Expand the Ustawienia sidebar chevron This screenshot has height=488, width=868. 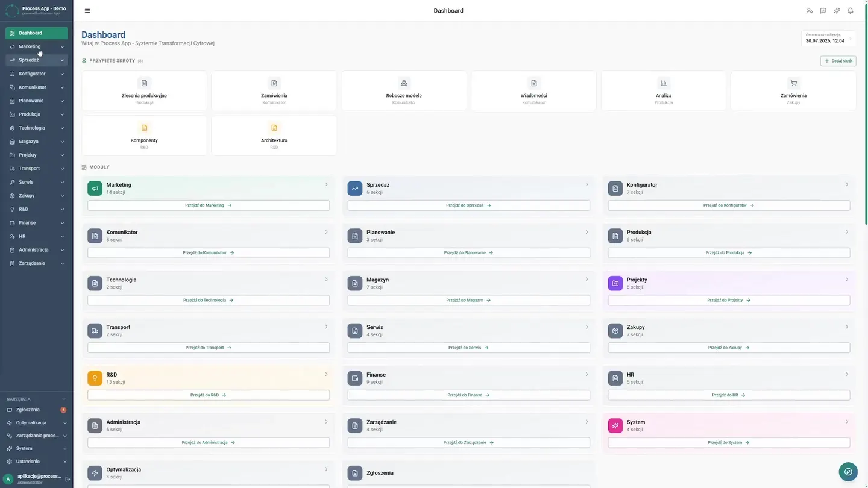coord(64,461)
